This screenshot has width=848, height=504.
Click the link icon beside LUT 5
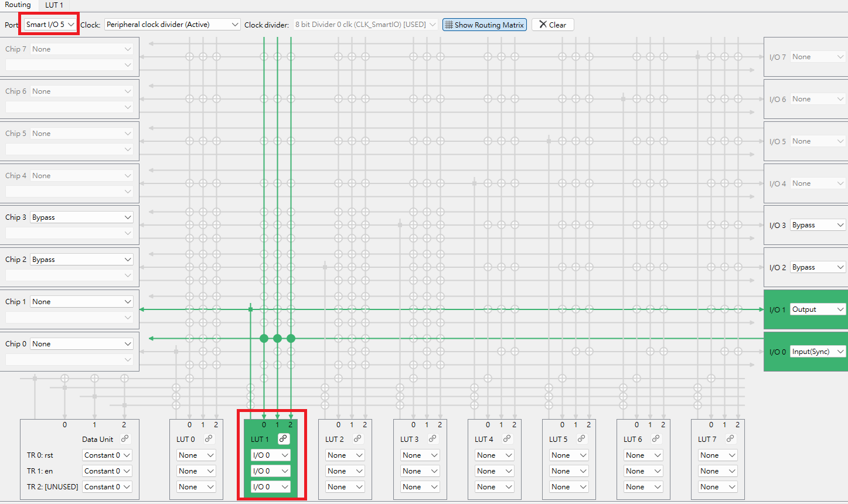[581, 438]
